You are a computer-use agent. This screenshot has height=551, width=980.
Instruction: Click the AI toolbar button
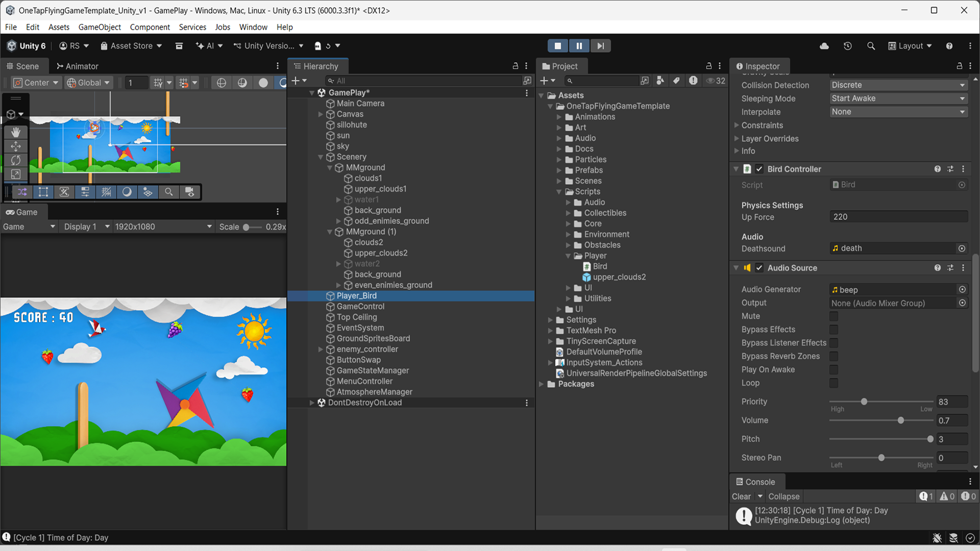pos(209,46)
